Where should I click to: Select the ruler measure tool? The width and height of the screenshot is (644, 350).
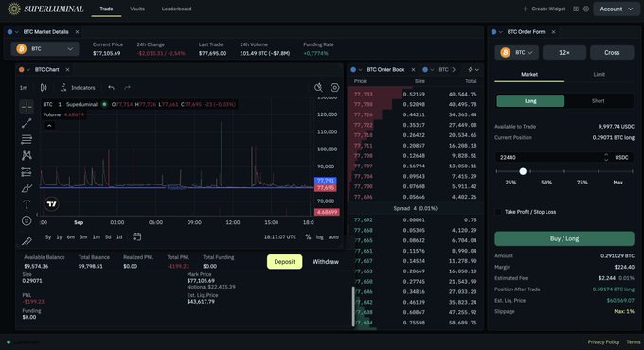click(x=27, y=241)
